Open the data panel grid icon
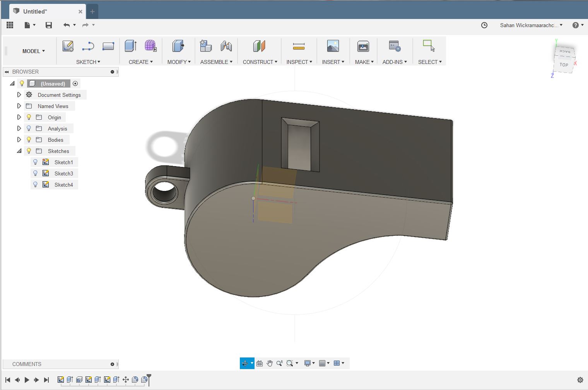 tap(10, 25)
